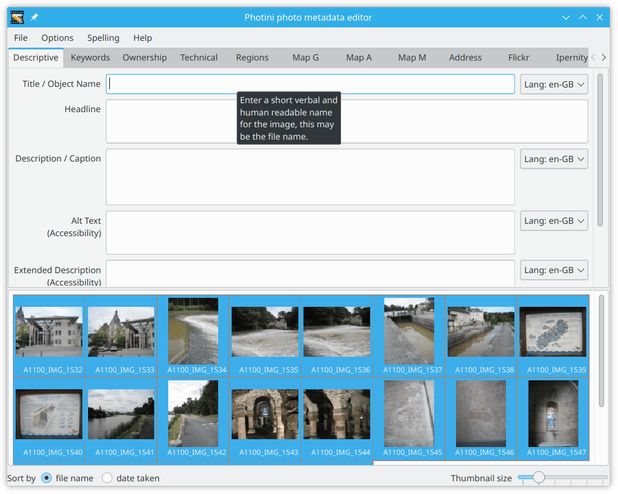
Task: Select thumbnail A1100_IMG_1532
Action: click(x=49, y=336)
